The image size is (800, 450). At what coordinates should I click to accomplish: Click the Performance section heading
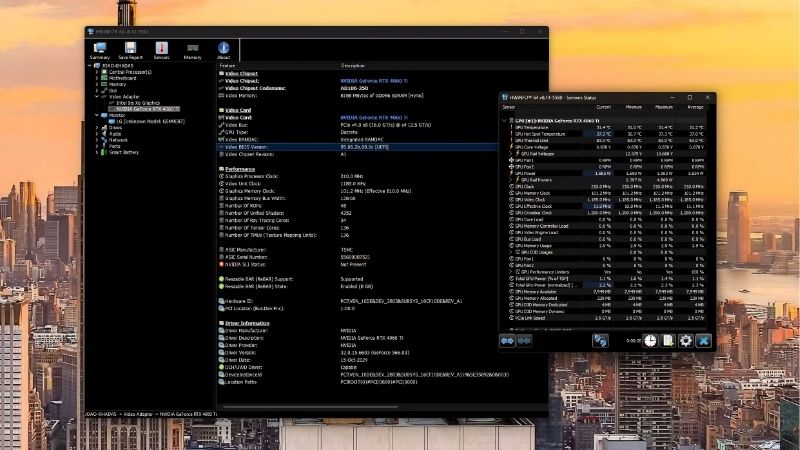(240, 169)
